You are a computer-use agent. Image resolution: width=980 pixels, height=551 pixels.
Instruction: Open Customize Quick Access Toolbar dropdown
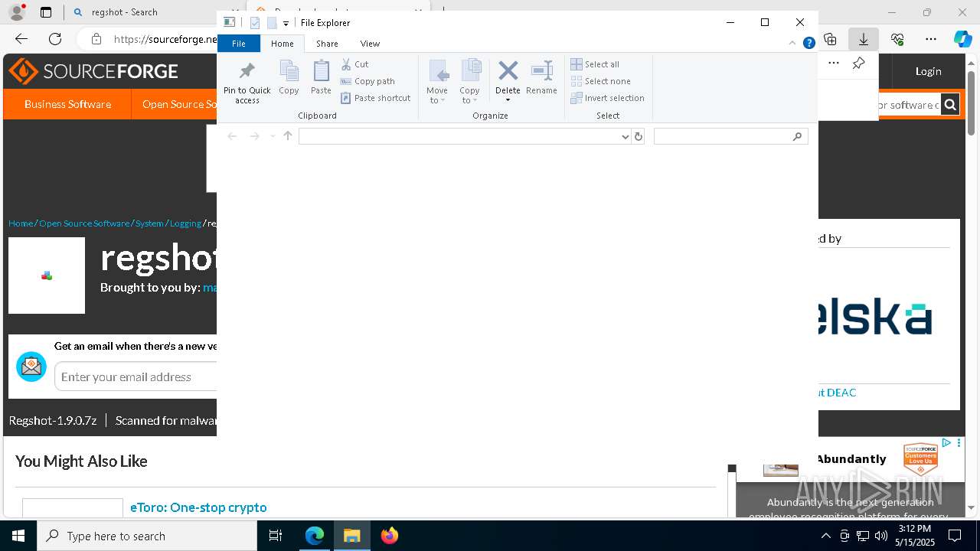coord(286,23)
